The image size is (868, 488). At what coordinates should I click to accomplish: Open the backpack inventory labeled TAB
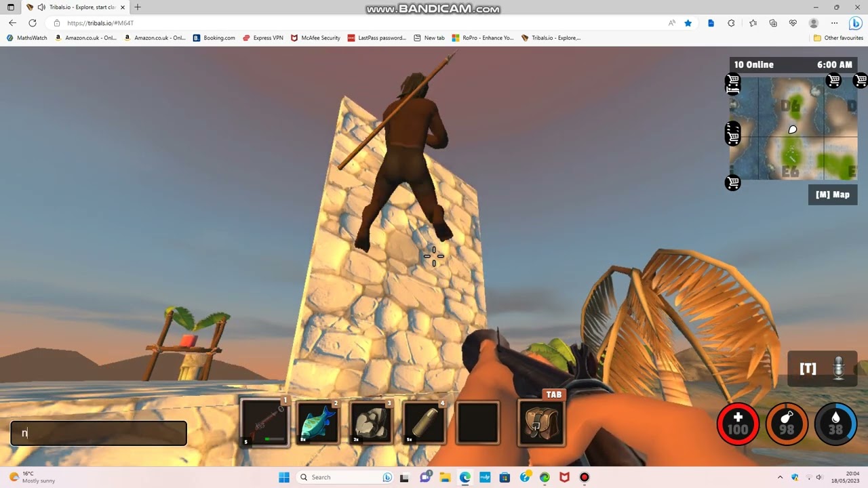(x=541, y=423)
